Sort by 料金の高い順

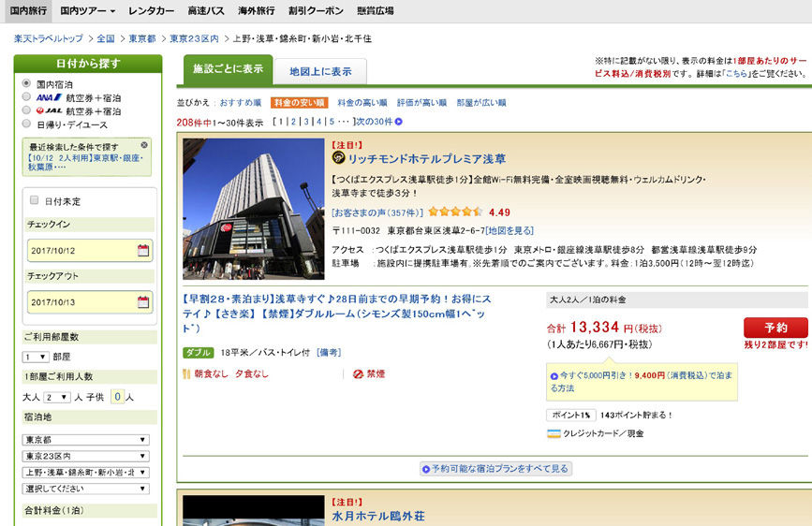coord(362,103)
